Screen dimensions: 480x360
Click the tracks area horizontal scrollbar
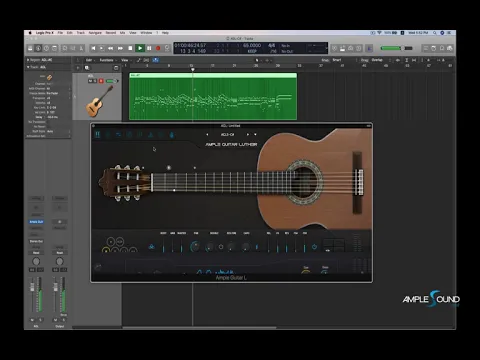click(199, 328)
